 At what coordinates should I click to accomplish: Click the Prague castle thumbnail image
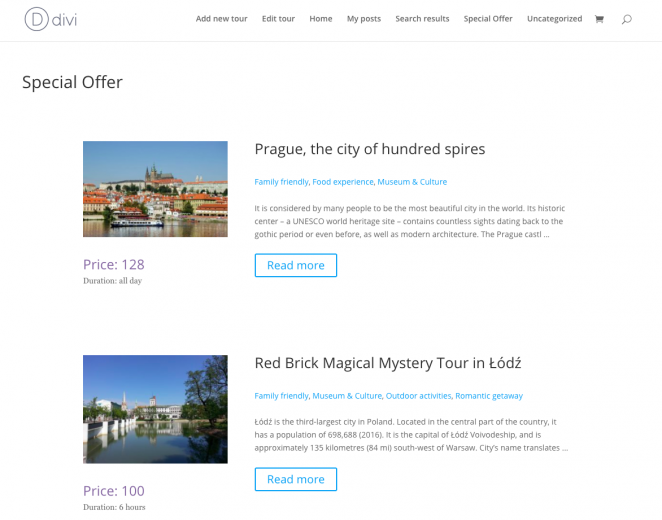(155, 189)
